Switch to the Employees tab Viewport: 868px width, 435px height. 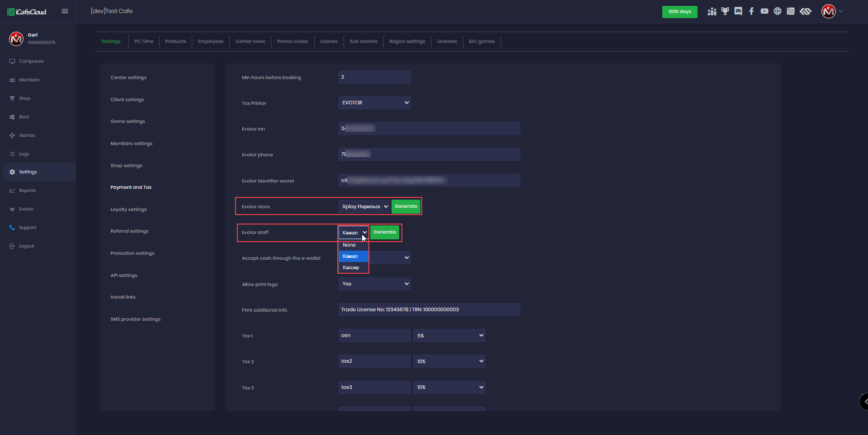click(211, 42)
